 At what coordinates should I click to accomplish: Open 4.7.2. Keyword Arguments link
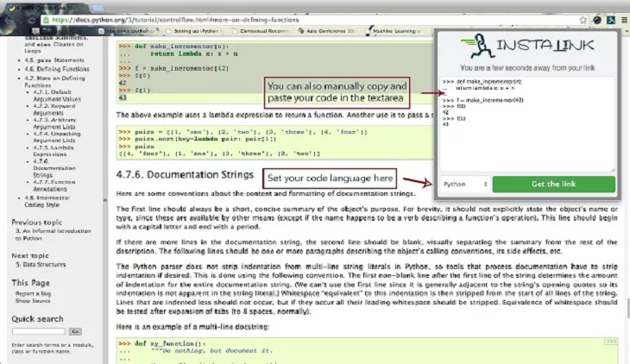[54, 110]
